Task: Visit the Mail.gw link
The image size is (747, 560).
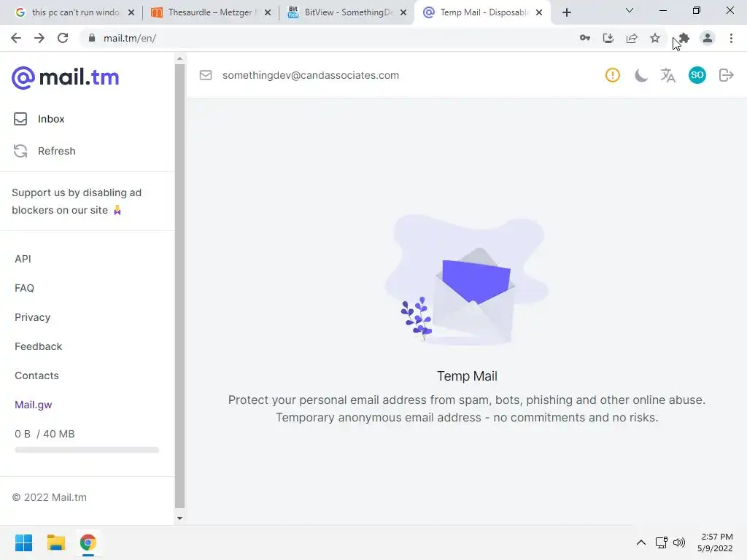Action: (x=34, y=405)
